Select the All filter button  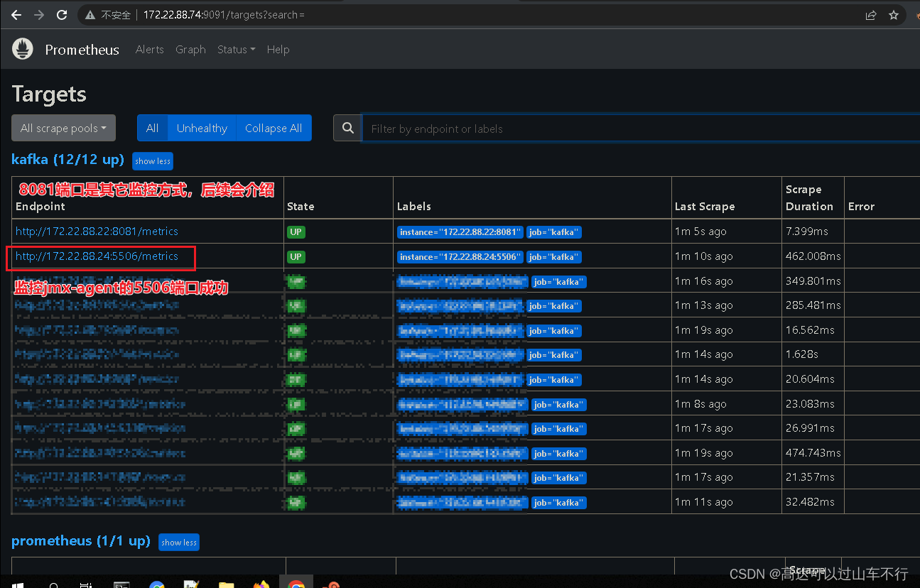pos(152,128)
